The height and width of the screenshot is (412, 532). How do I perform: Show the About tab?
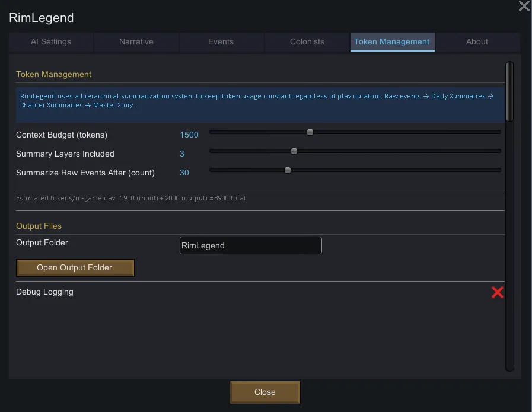[477, 42]
